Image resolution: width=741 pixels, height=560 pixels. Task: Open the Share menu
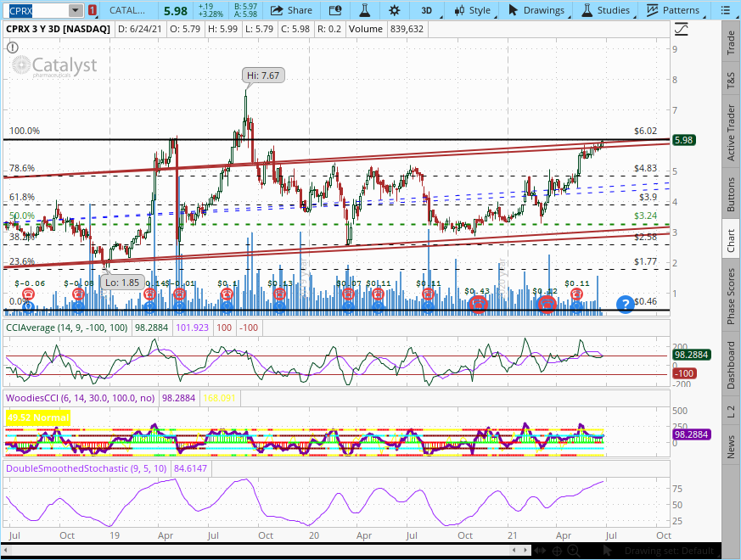coord(291,10)
